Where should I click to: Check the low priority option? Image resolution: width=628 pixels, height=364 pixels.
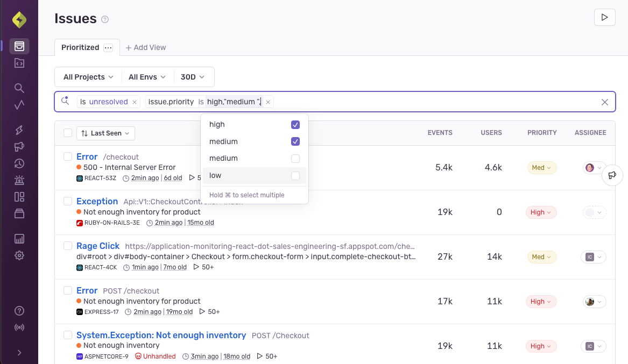pyautogui.click(x=295, y=176)
